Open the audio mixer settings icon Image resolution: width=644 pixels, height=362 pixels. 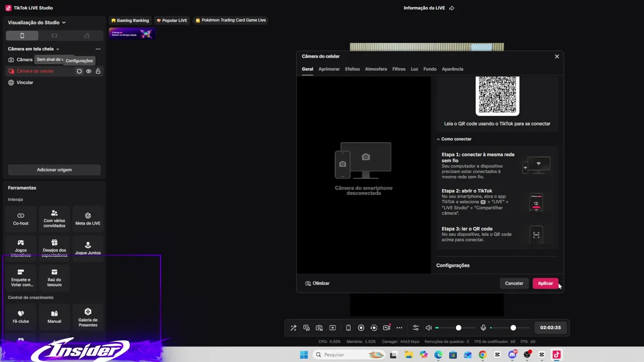coord(416,328)
